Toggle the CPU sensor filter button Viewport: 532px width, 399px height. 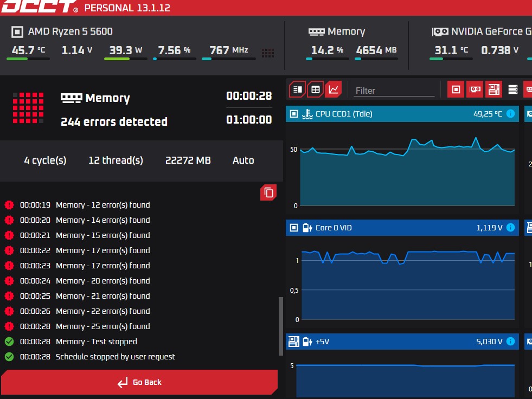point(456,89)
